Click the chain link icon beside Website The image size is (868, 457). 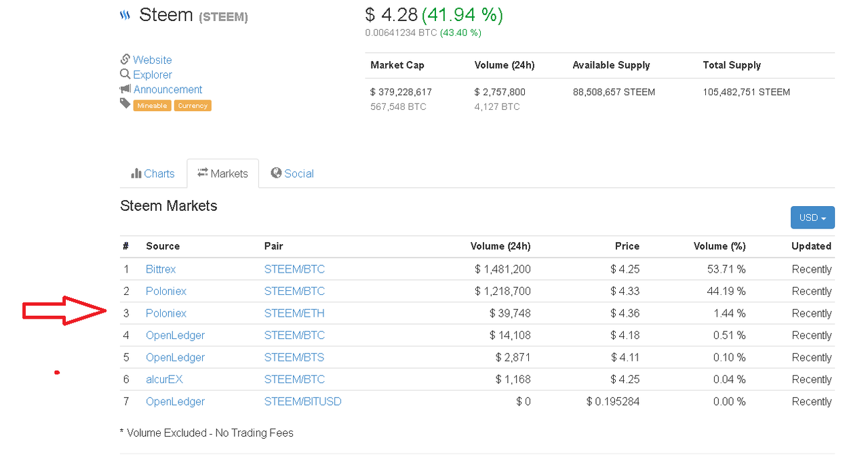[x=125, y=59]
